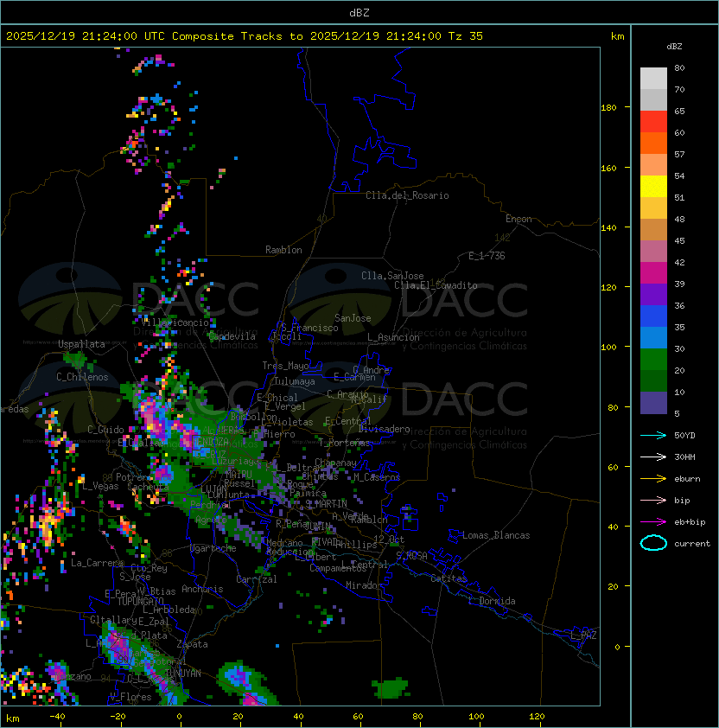Click the 'Catitas' place label
The image size is (719, 728).
pos(449,578)
